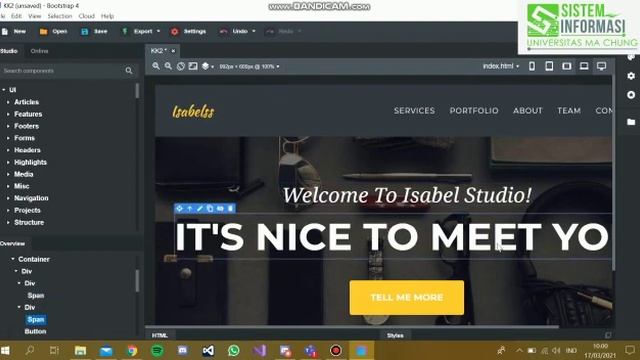Select the Button item in Overview
This screenshot has width=640, height=360.
pyautogui.click(x=36, y=331)
